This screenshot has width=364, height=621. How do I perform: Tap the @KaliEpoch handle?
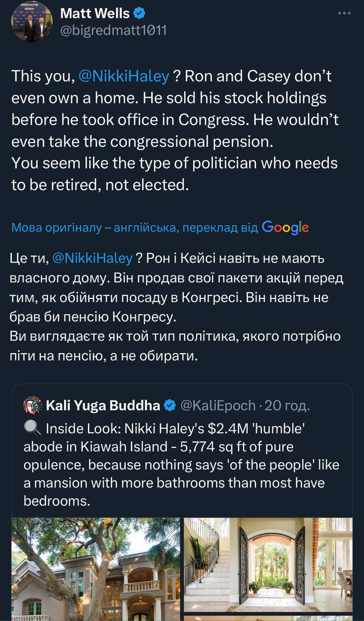pos(218,406)
